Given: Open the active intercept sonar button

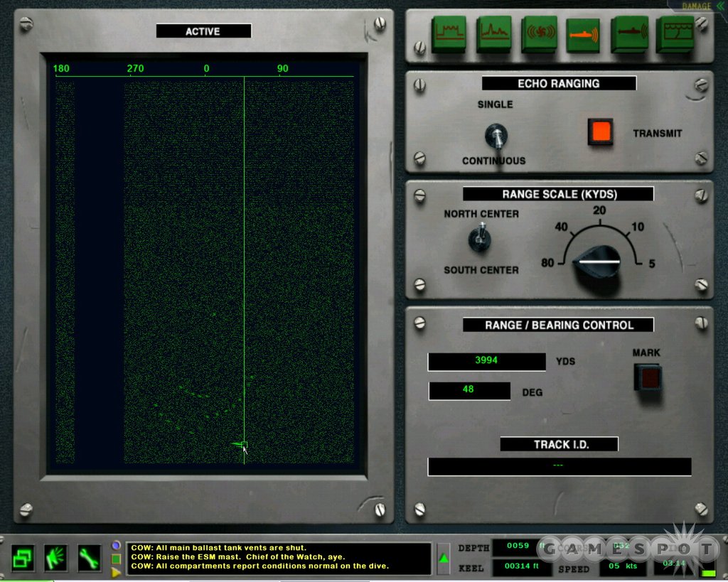Looking at the screenshot, I should pyautogui.click(x=628, y=34).
